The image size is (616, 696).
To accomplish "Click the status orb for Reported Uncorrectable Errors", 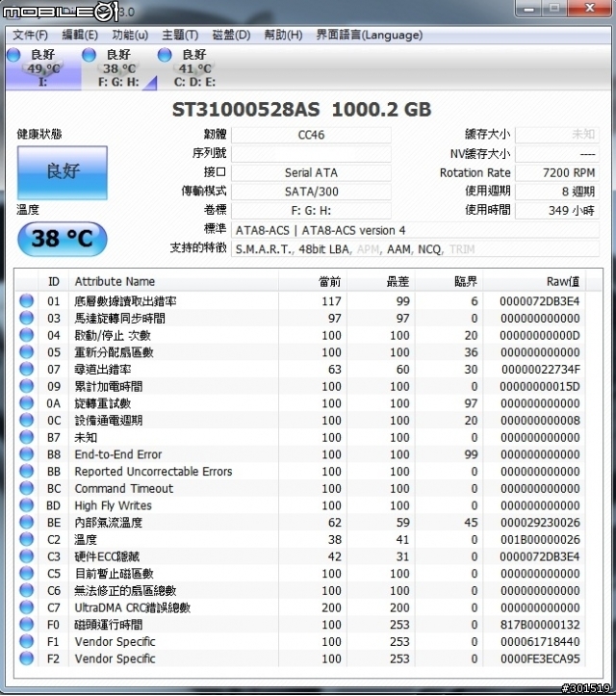I will point(27,471).
